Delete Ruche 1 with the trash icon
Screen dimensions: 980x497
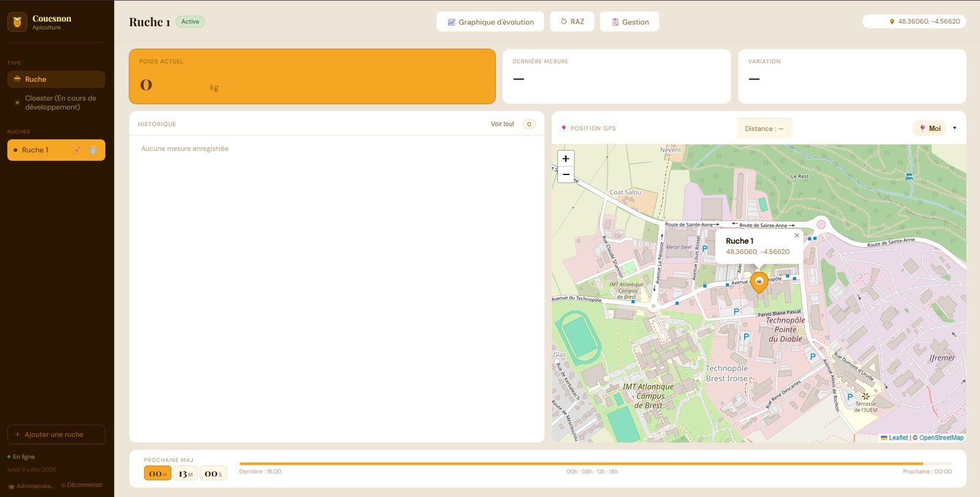[92, 150]
